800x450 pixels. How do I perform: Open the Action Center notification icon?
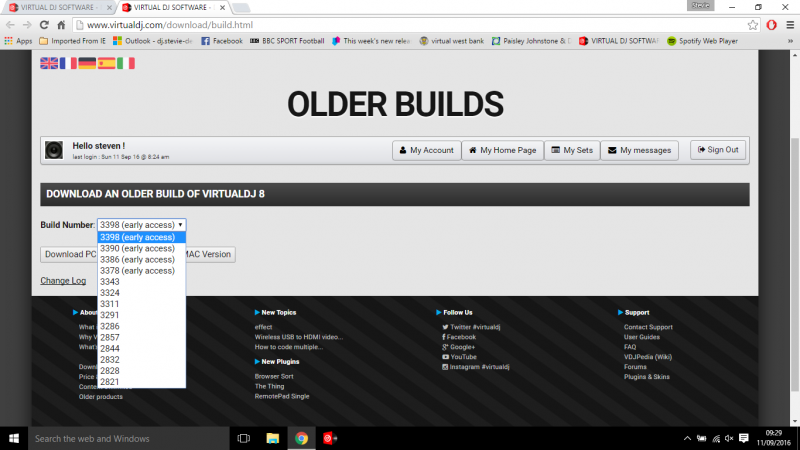click(744, 438)
